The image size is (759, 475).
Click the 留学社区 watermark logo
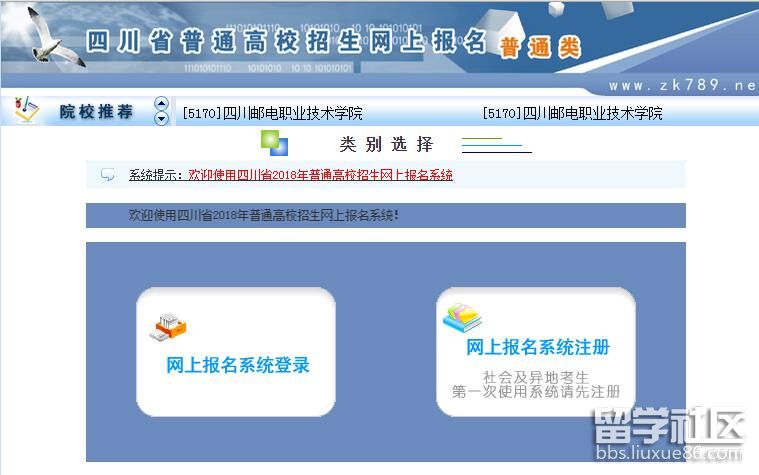pos(669,436)
